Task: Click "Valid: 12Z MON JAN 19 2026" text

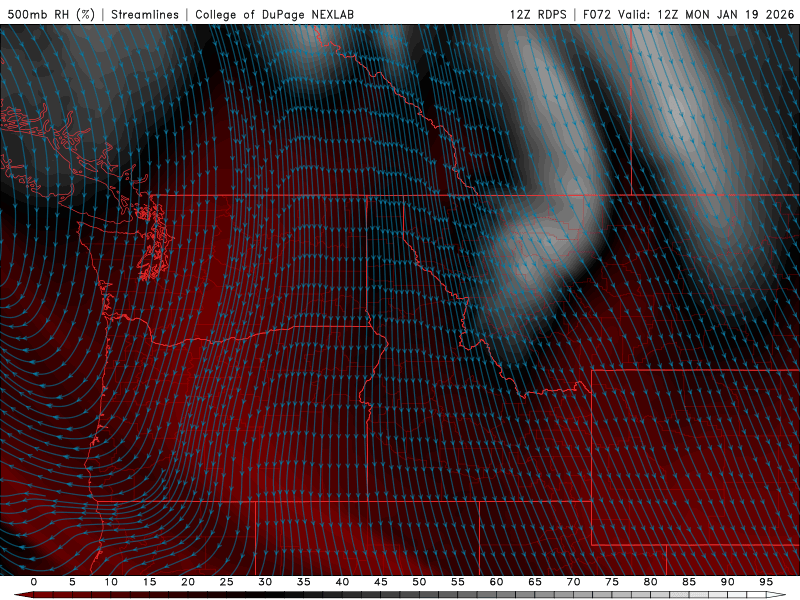Action: pyautogui.click(x=706, y=14)
